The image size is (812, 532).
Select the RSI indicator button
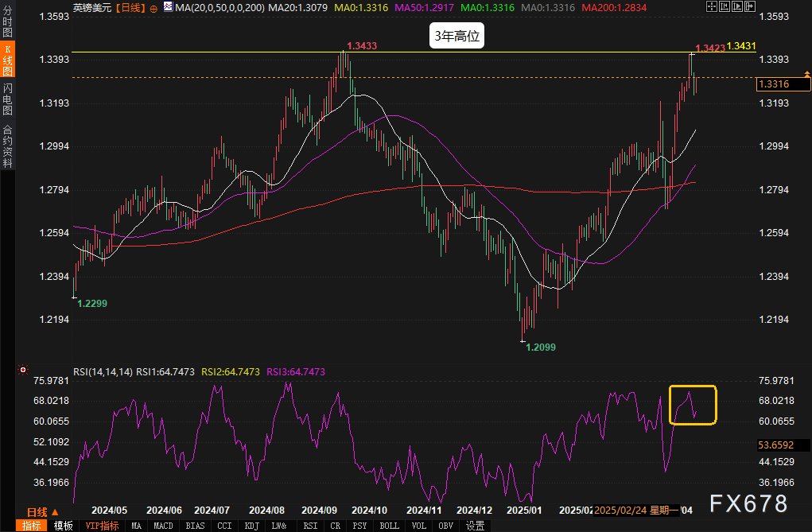coord(309,526)
